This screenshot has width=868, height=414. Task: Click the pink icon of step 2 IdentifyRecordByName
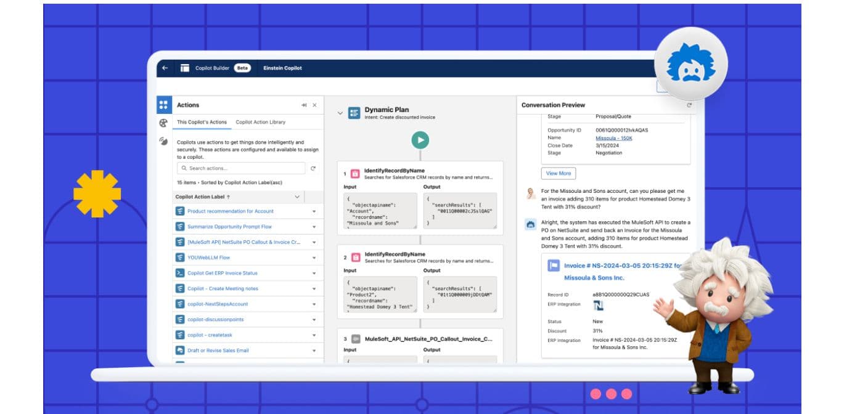355,257
